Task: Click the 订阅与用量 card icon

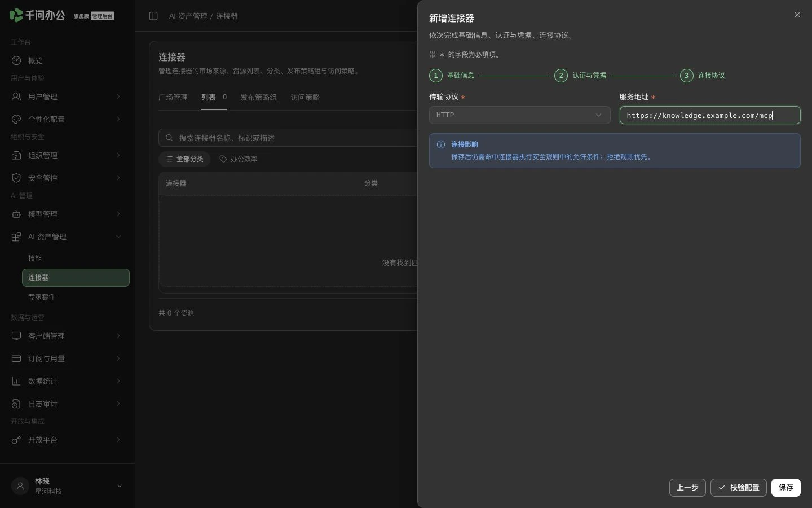Action: click(16, 358)
